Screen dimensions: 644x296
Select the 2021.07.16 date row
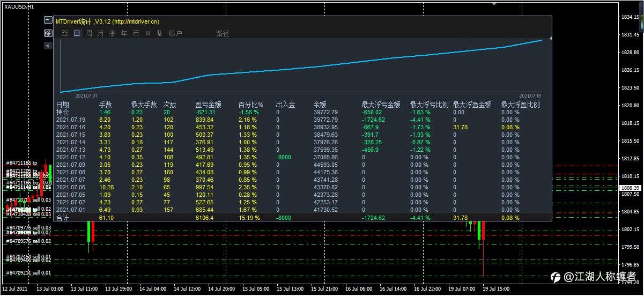[x=71, y=128]
